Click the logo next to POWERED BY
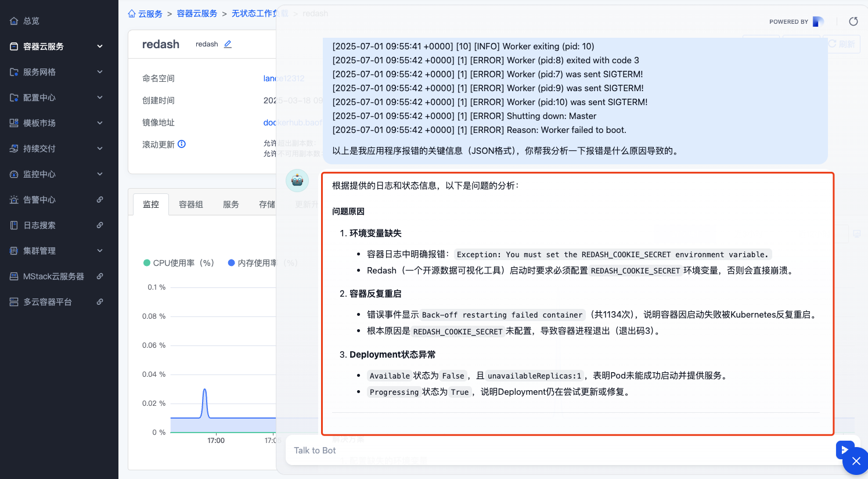The height and width of the screenshot is (479, 868). click(x=818, y=21)
